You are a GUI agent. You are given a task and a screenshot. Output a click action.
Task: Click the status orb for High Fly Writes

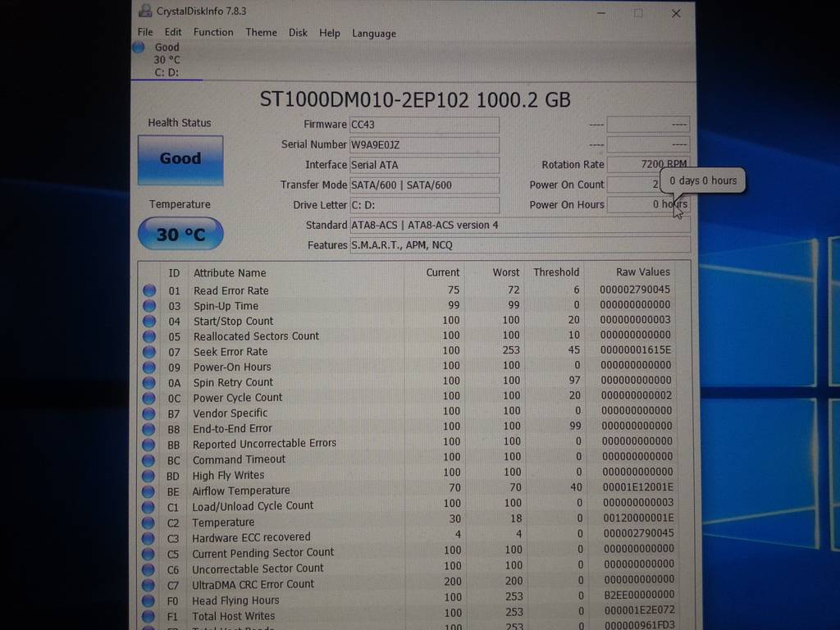tap(148, 477)
